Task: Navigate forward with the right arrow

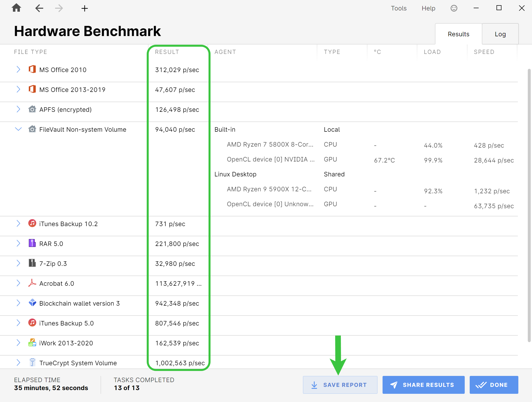Action: [59, 8]
